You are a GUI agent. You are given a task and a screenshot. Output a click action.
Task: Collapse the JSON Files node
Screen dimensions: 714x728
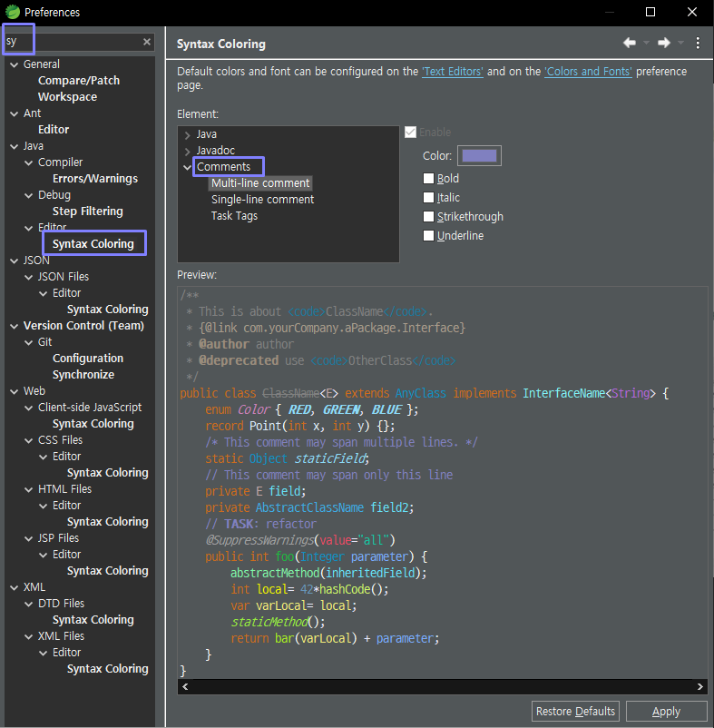29,277
